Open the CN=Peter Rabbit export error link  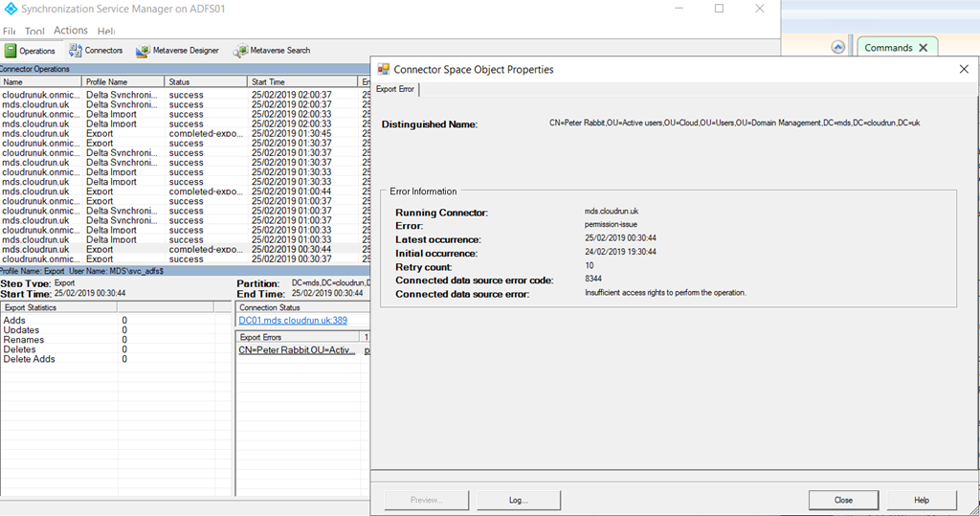[297, 351]
